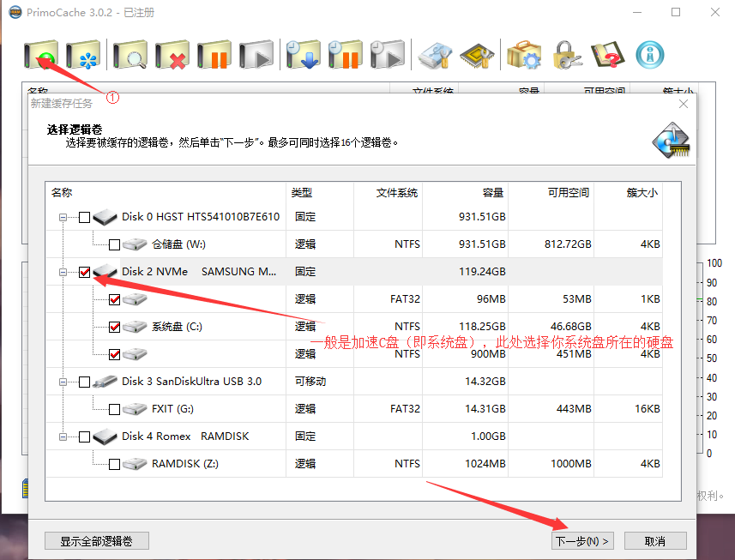Click the pause cache task icon
The image size is (735, 560).
coord(214,55)
